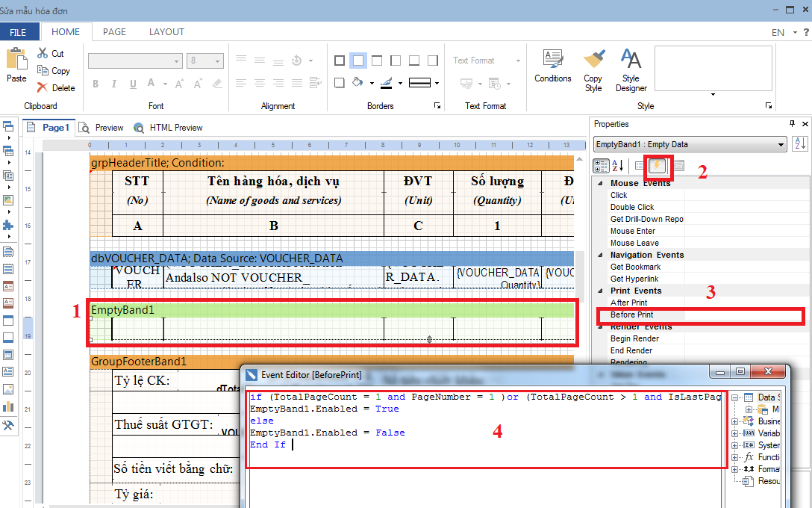Expand the Variables node in Event Editor tree

pos(735,433)
